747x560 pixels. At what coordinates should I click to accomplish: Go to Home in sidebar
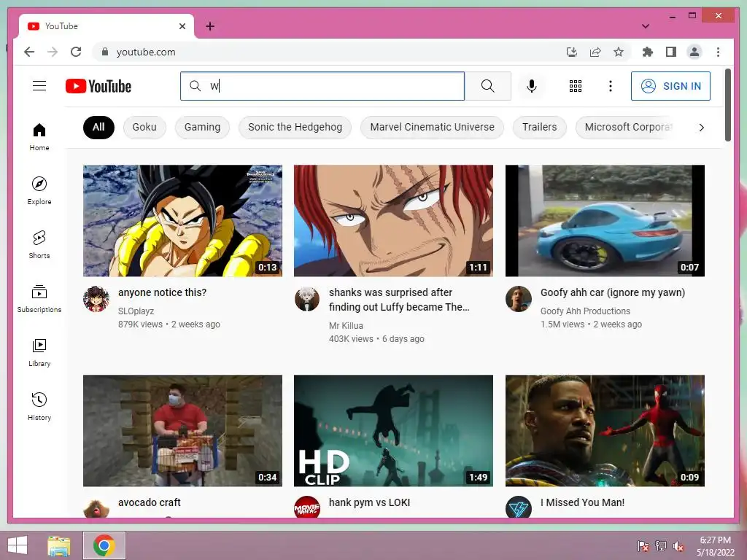coord(39,137)
